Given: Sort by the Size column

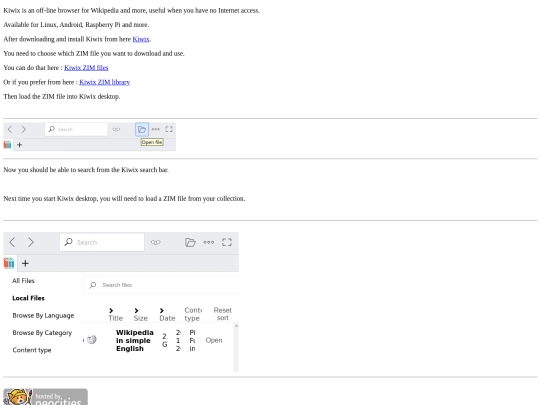Looking at the screenshot, I should click(x=141, y=315).
